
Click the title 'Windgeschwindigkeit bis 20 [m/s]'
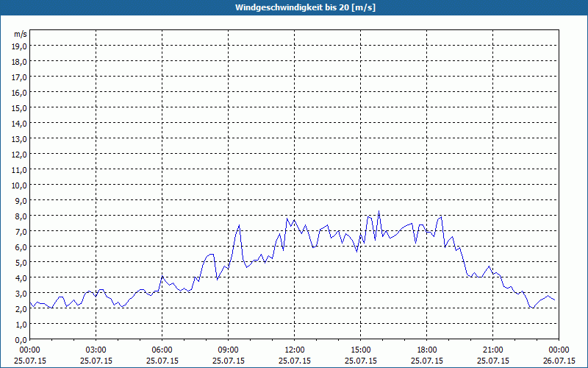click(x=305, y=7)
